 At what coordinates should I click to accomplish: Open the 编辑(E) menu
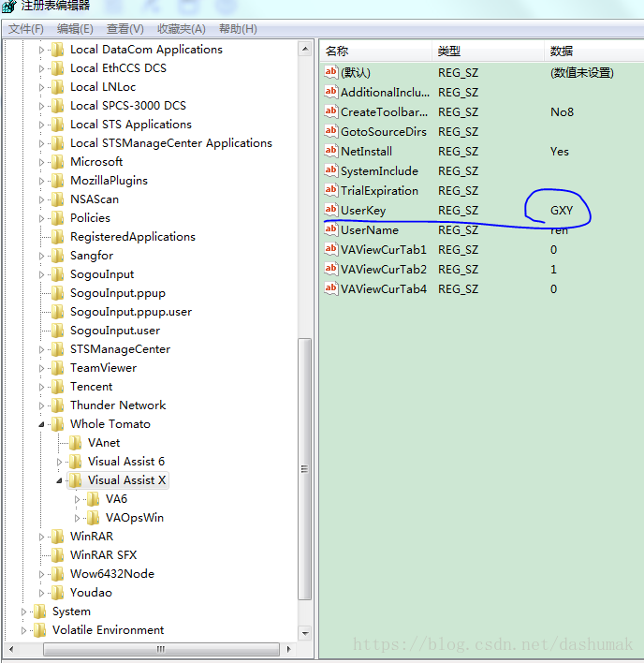click(75, 29)
